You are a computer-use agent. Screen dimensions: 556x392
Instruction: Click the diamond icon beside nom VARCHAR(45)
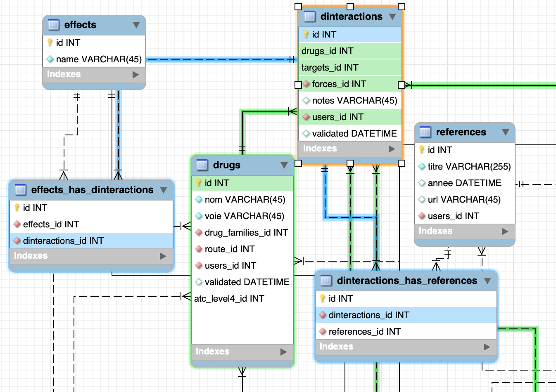coord(199,199)
